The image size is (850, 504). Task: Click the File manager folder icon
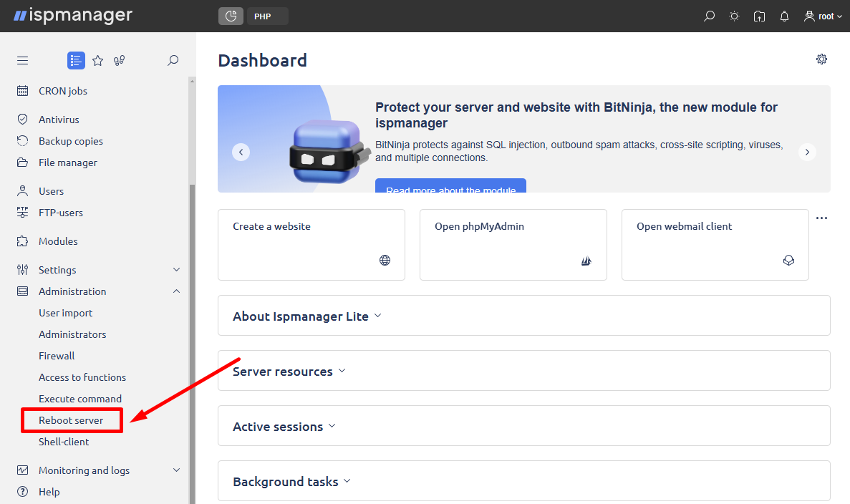tap(22, 163)
